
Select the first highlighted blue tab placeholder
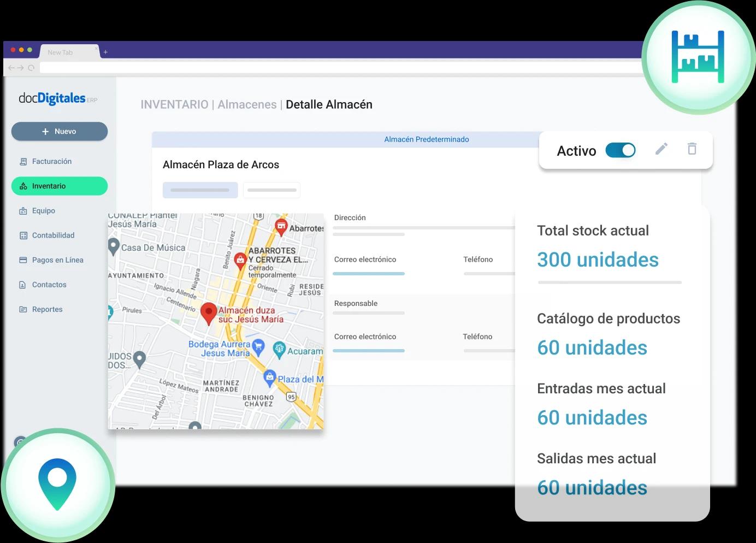pyautogui.click(x=200, y=190)
